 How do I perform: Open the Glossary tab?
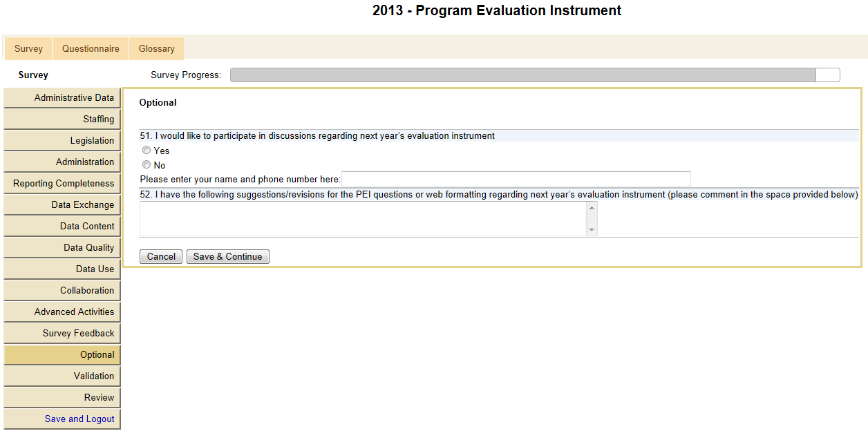(x=156, y=49)
